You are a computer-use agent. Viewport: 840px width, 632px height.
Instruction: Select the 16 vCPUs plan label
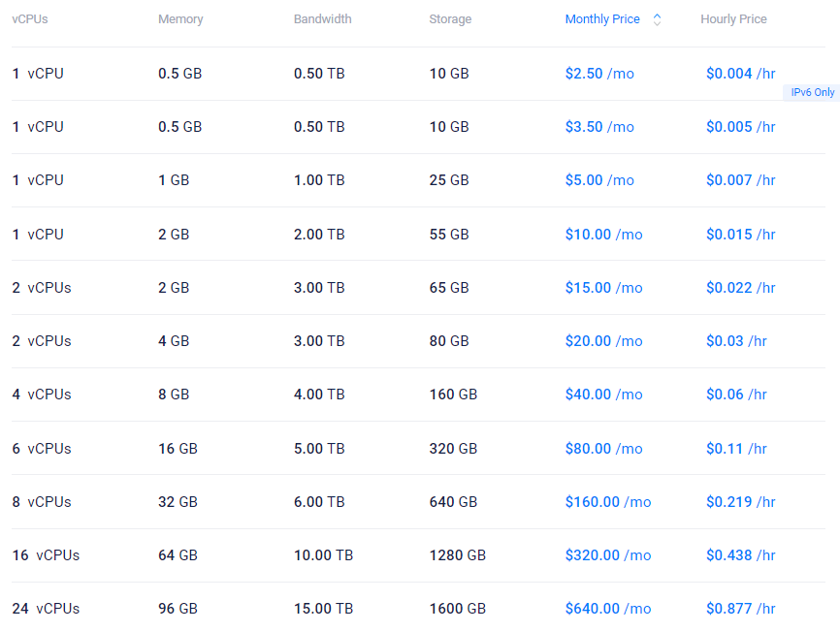click(46, 555)
